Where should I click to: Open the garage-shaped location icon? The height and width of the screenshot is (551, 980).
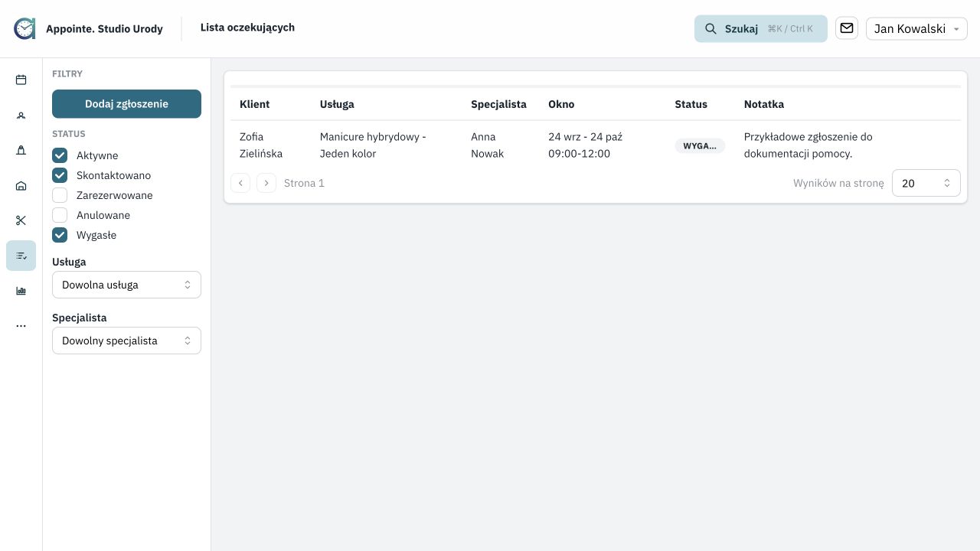tap(21, 186)
